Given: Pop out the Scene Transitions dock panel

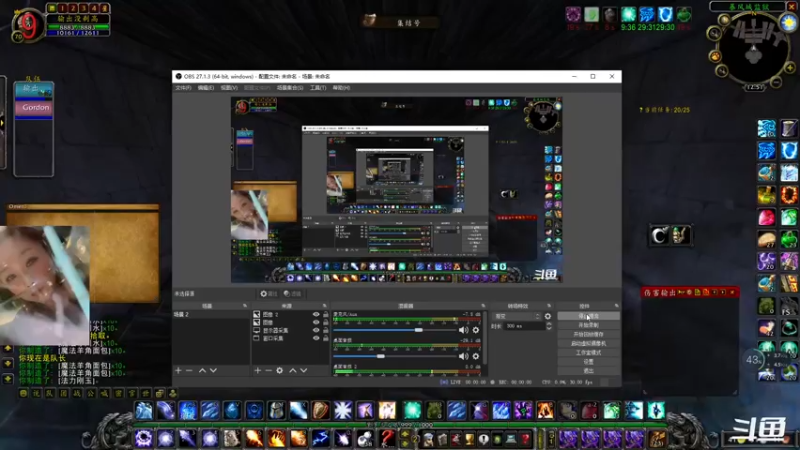Looking at the screenshot, I should point(549,306).
